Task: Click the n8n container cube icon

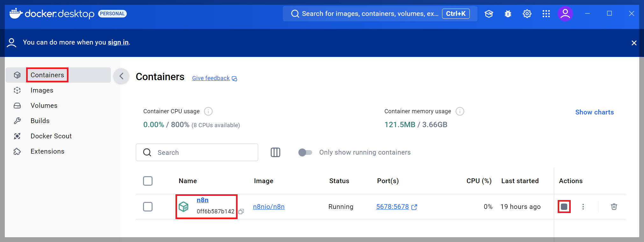Action: [183, 207]
